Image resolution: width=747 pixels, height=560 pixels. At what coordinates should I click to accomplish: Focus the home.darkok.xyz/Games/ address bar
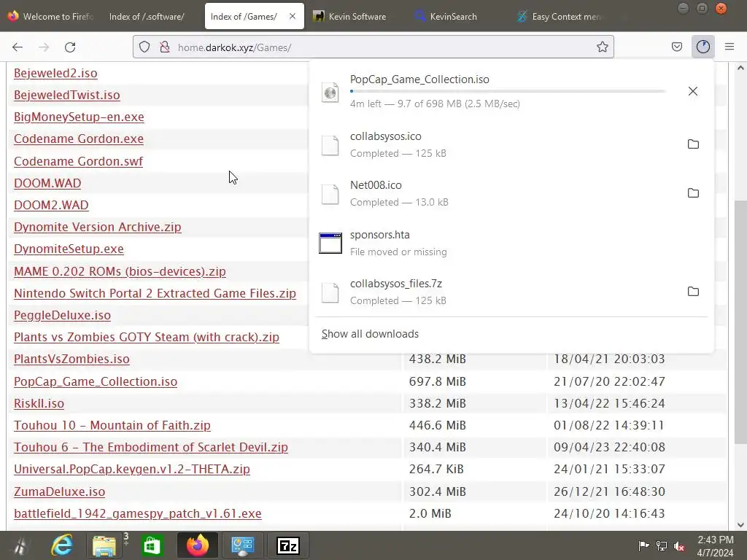(373, 47)
